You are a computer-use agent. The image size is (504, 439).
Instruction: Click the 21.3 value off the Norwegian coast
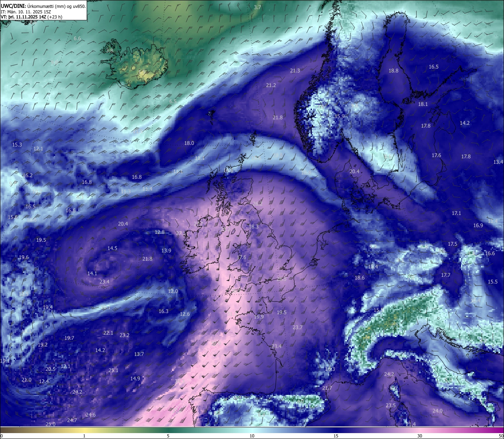[x=295, y=71]
